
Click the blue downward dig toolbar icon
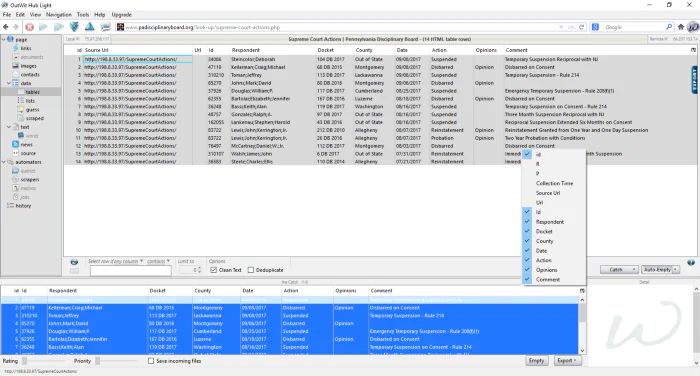pos(74,27)
